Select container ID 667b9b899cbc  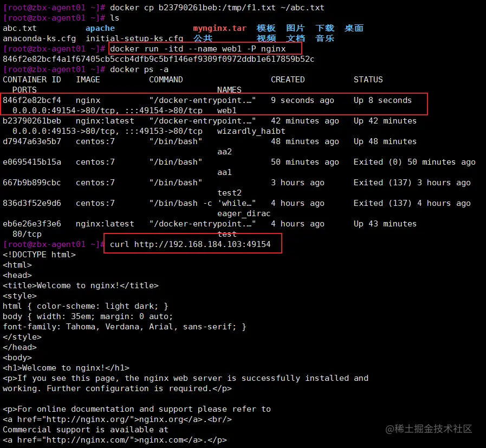coord(31,183)
